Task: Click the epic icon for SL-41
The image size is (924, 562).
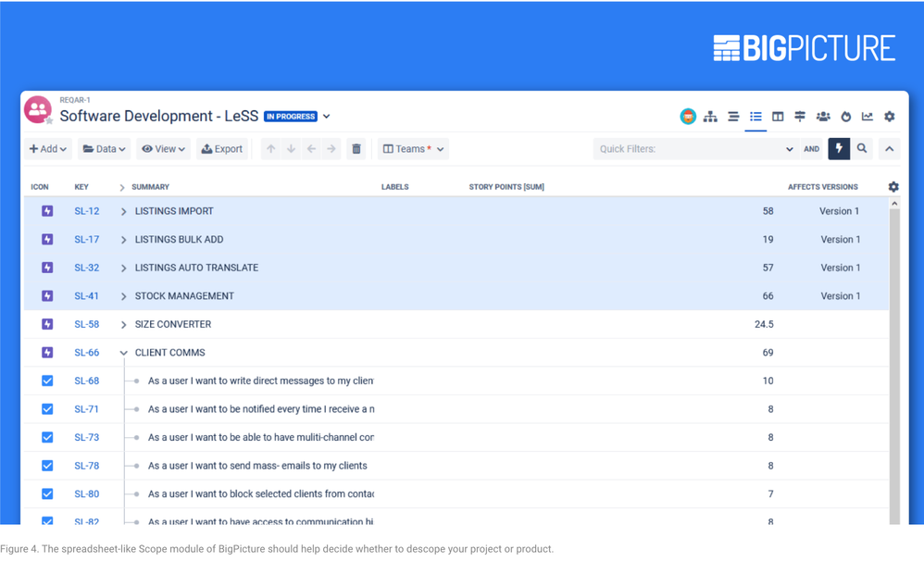Action: click(x=47, y=295)
